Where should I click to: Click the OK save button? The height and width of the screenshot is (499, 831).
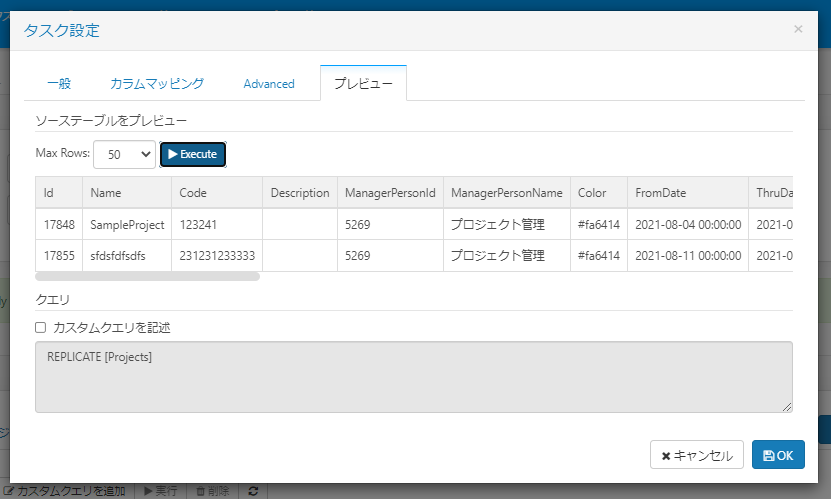coord(778,455)
